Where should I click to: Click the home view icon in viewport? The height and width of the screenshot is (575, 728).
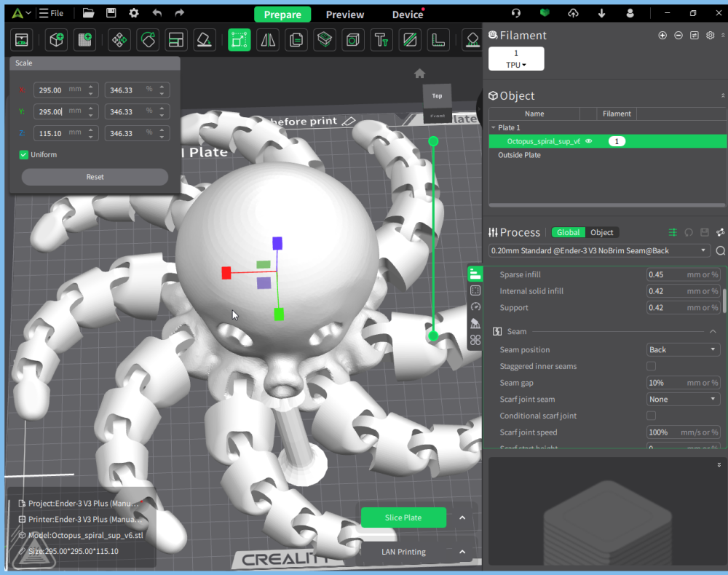[x=420, y=74]
